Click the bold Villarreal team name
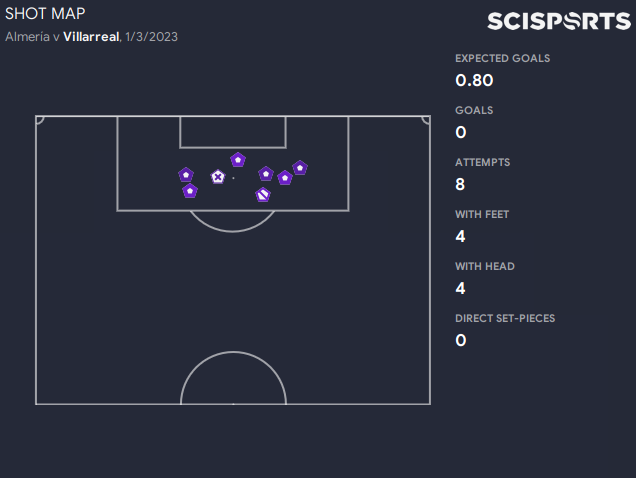 [x=91, y=36]
